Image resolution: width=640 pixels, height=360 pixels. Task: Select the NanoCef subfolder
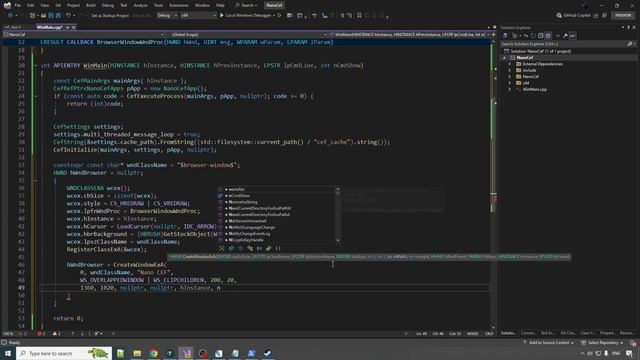pos(530,76)
